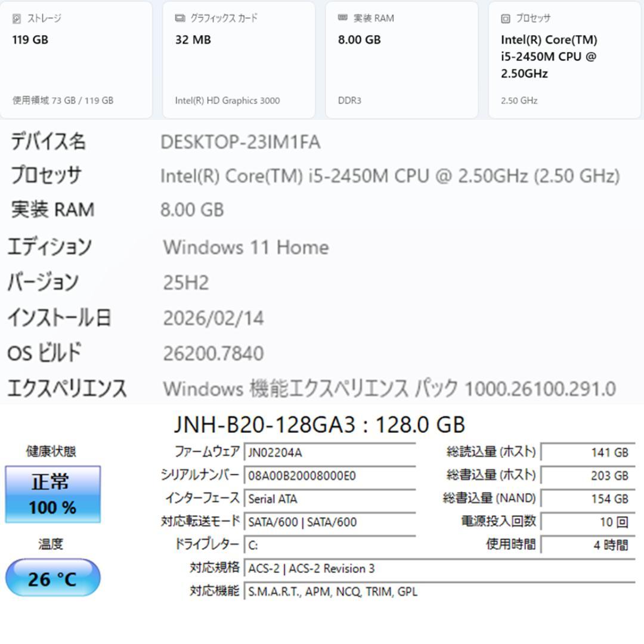
Task: Click the 26 °C temperature indicator
Action: click(x=52, y=577)
